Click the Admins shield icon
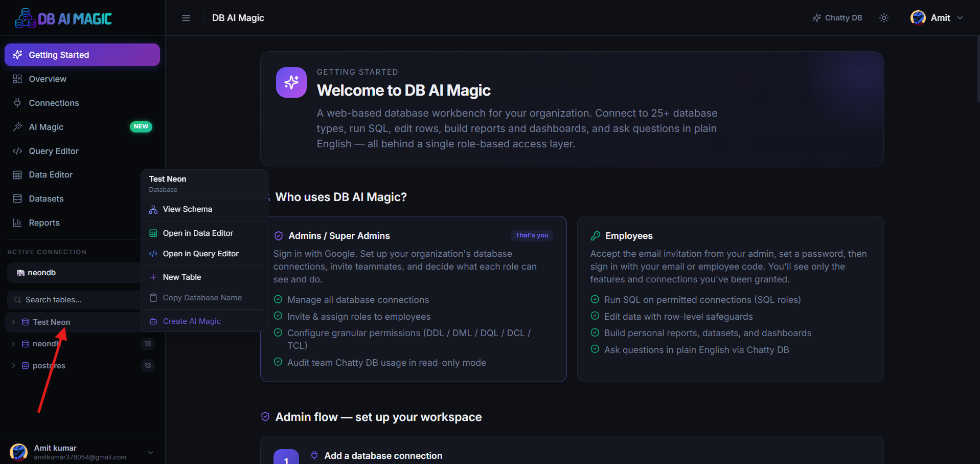The height and width of the screenshot is (464, 980). coord(279,236)
